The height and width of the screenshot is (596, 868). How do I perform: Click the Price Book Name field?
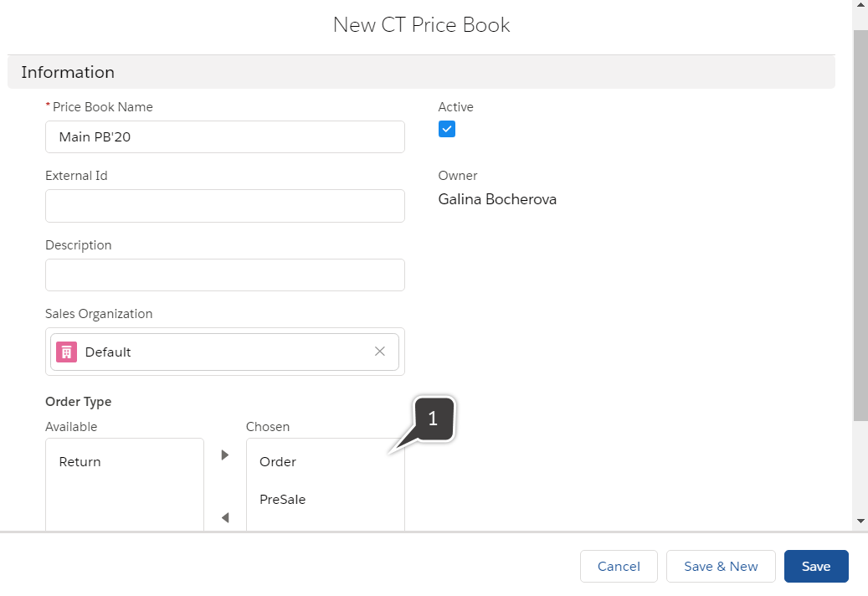(x=224, y=136)
